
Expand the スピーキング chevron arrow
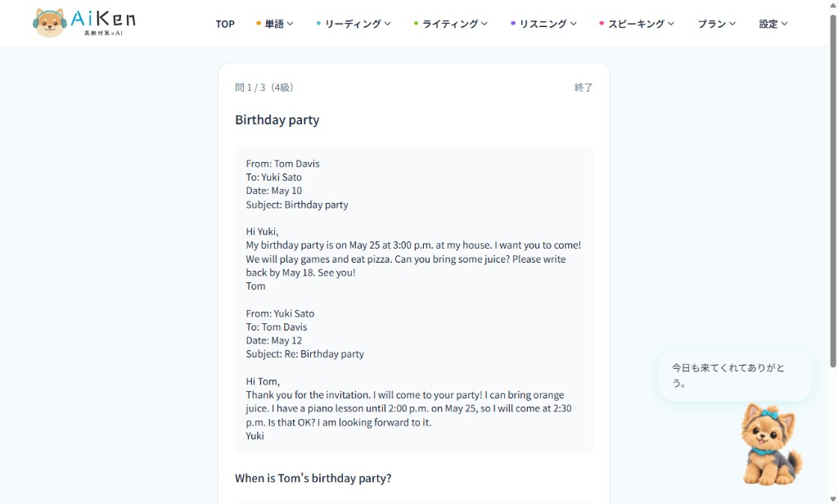[671, 24]
